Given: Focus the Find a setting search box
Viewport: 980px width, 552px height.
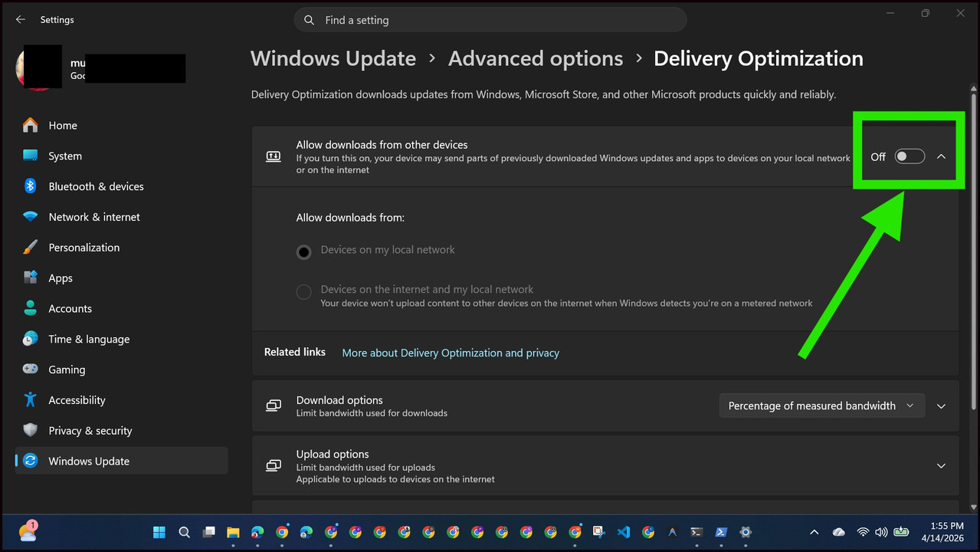Looking at the screenshot, I should click(490, 21).
